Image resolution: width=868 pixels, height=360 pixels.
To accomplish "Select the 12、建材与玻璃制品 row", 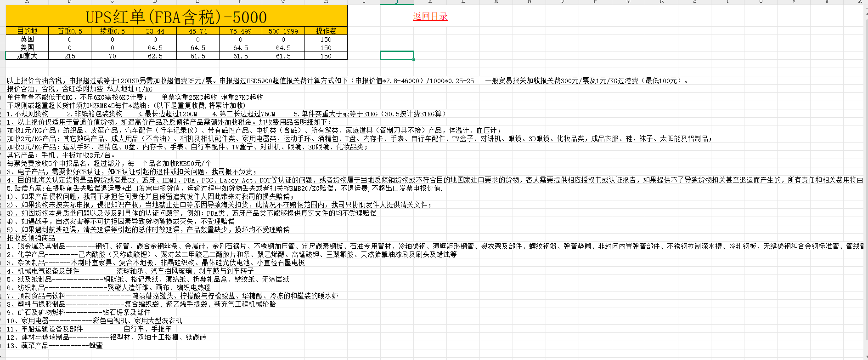I will [106, 337].
